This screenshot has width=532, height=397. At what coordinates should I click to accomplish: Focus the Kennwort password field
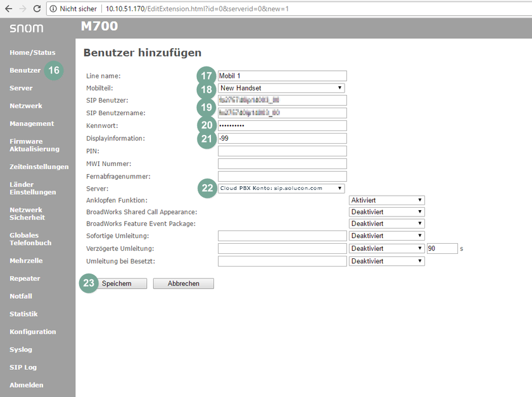282,126
